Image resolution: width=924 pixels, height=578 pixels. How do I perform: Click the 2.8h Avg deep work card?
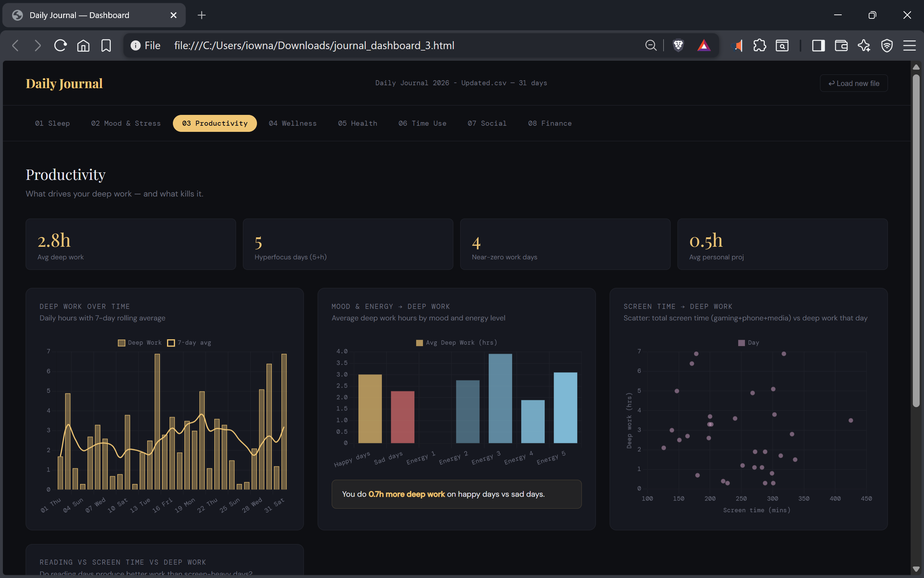click(x=131, y=244)
